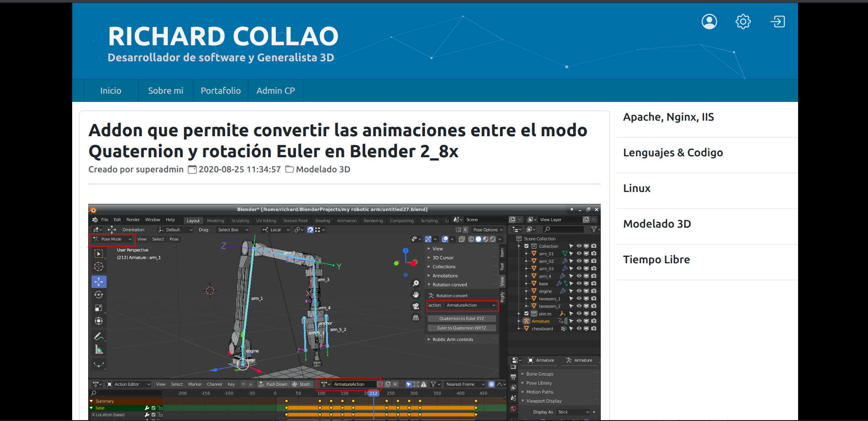Image resolution: width=868 pixels, height=421 pixels.
Task: Click the Push Down button in Action Editor
Action: pos(273,384)
